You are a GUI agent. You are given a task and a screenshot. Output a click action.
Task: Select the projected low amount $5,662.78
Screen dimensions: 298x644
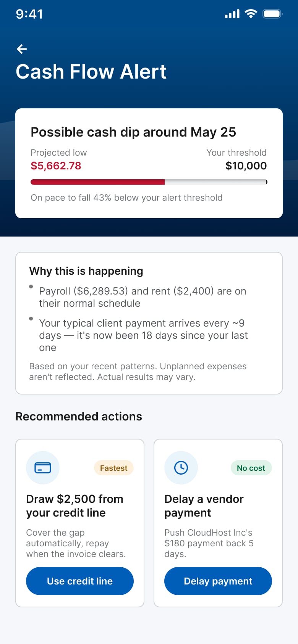(56, 166)
